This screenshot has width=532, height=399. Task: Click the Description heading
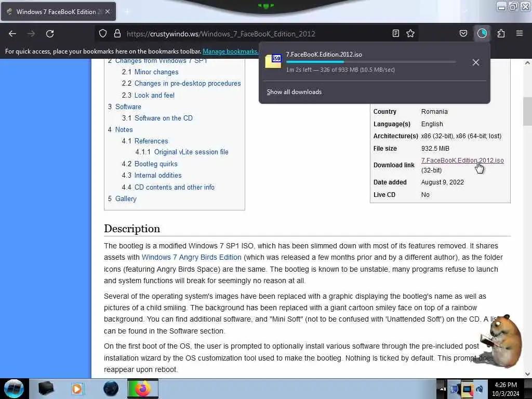click(x=132, y=229)
